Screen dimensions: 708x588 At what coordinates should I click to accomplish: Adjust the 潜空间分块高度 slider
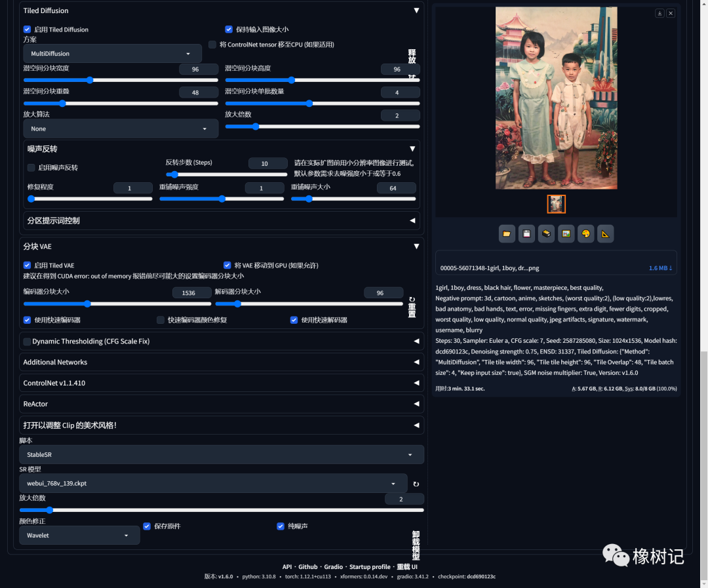pyautogui.click(x=323, y=80)
